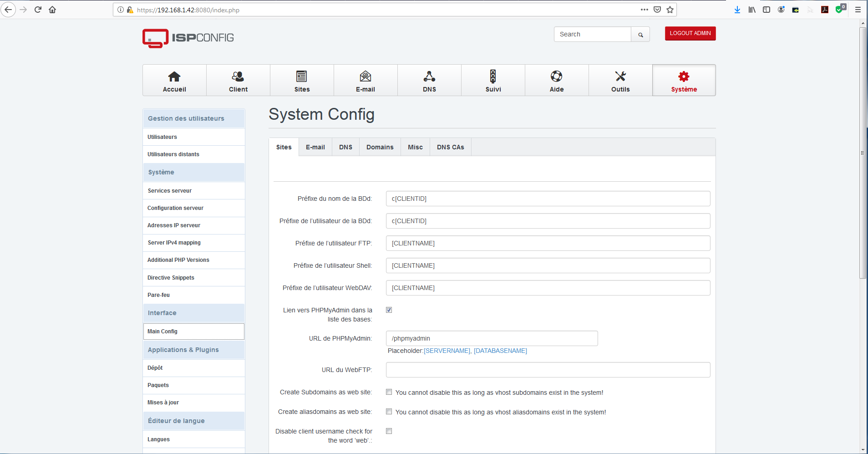Click the browser address bar URL
868x454 pixels.
tap(188, 10)
